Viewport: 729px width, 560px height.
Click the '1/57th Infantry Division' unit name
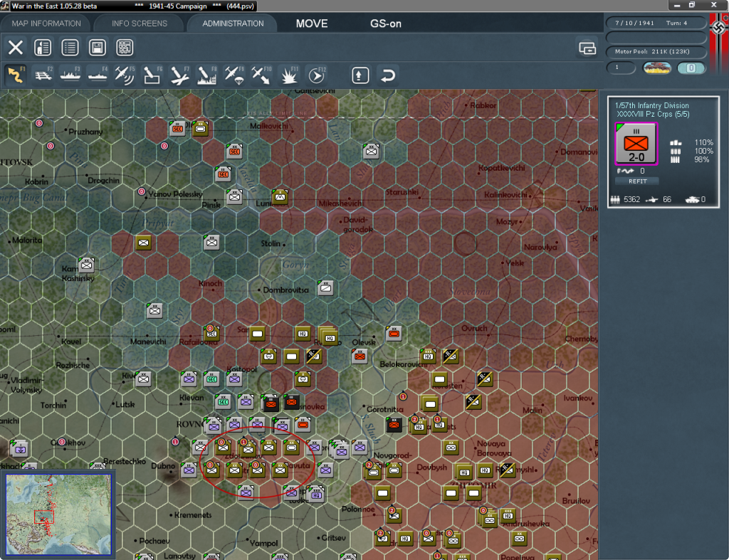coord(652,105)
